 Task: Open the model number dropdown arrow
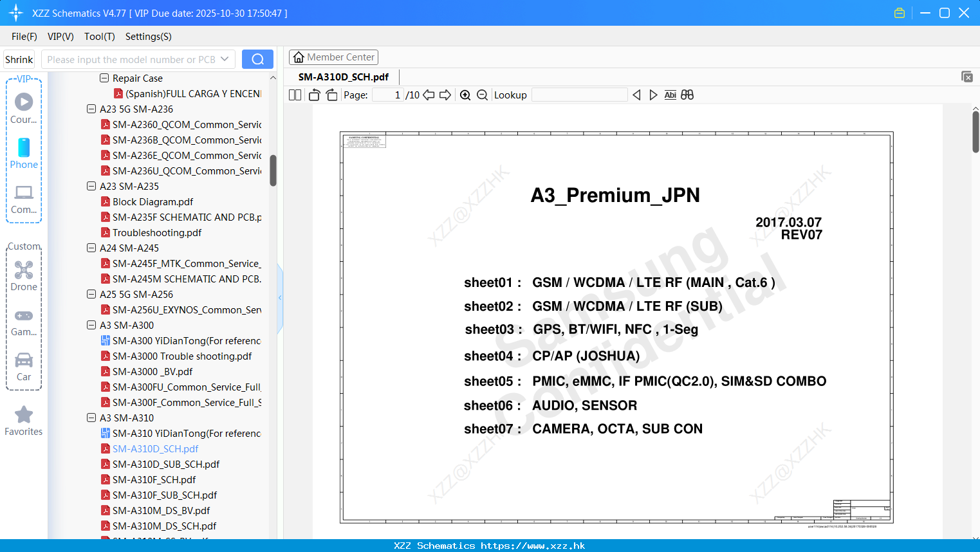(x=225, y=59)
